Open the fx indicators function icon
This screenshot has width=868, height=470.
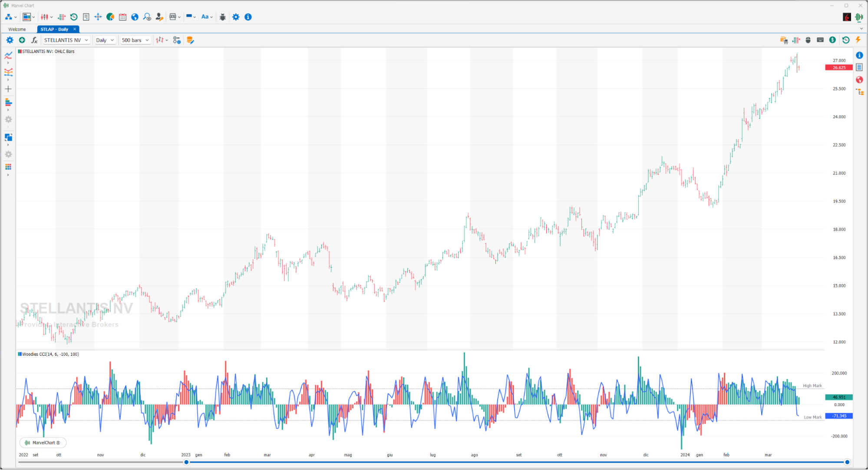[34, 40]
